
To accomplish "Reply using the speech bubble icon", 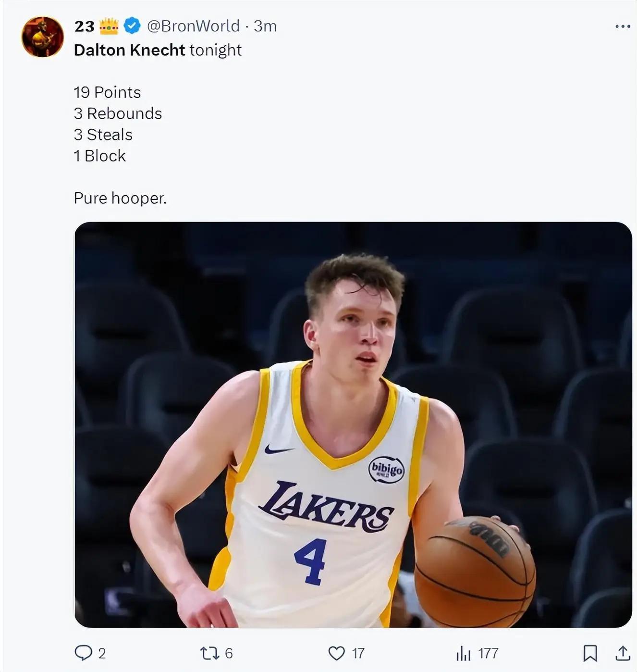I will (x=83, y=653).
